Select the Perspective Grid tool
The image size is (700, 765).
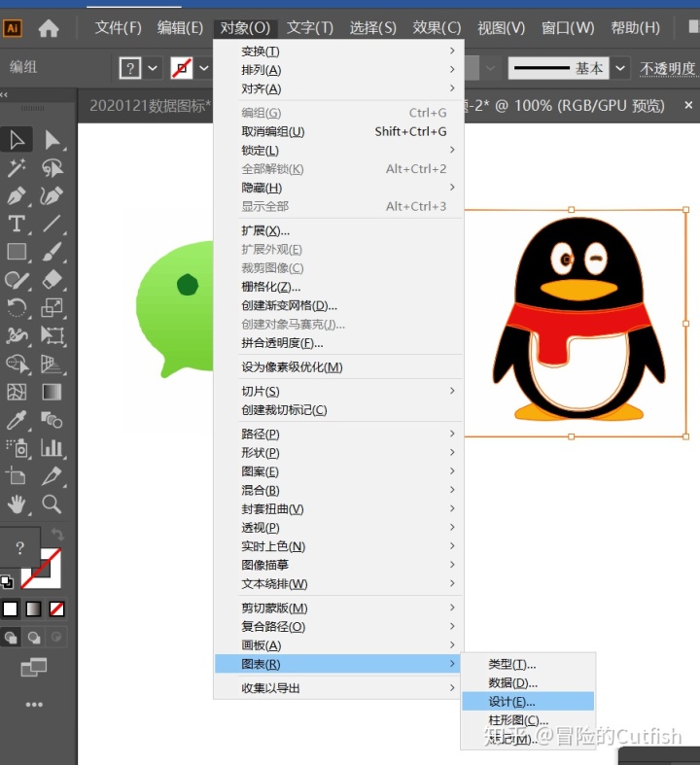coord(52,364)
